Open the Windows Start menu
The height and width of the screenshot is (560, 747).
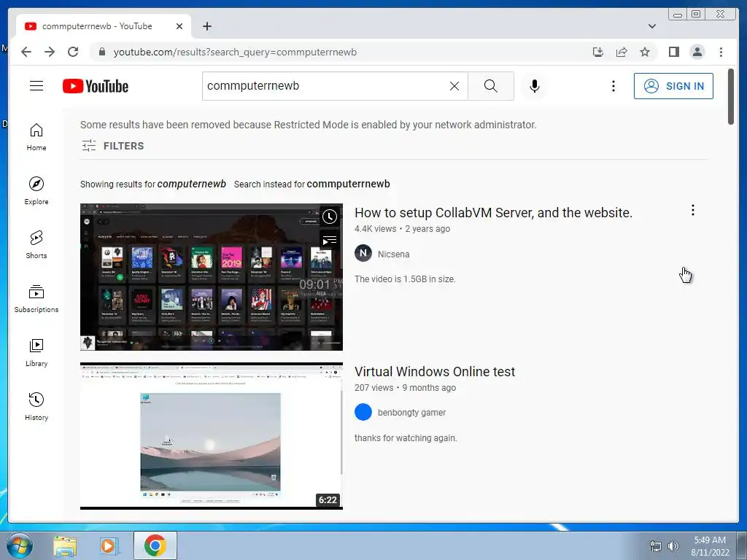(x=20, y=545)
